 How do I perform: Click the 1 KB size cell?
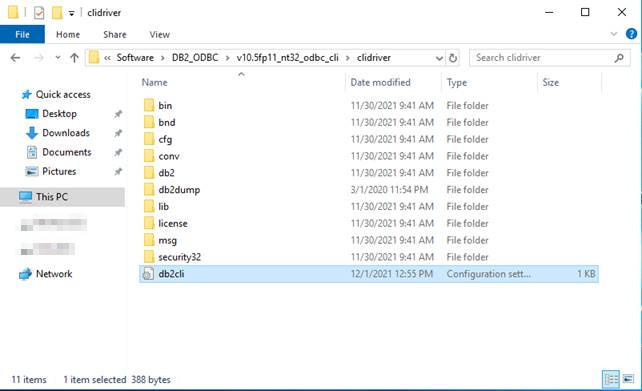pos(586,274)
